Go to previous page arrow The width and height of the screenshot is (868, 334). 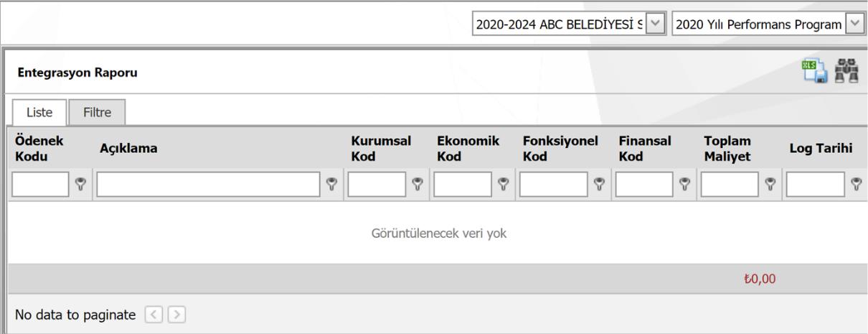click(x=153, y=315)
